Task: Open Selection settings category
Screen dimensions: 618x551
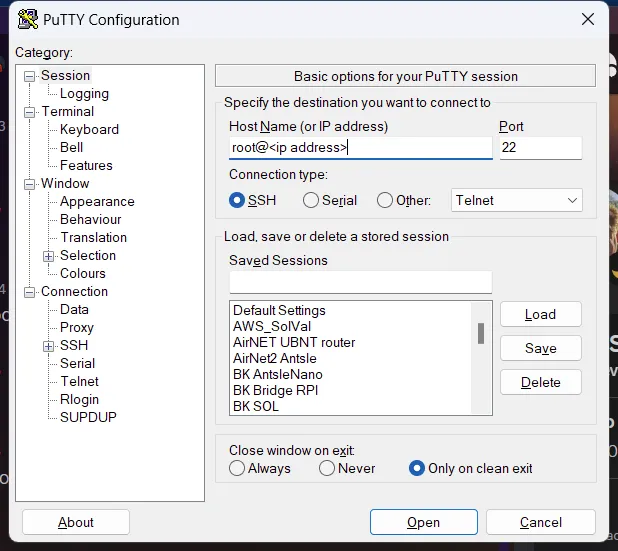Action: click(88, 255)
